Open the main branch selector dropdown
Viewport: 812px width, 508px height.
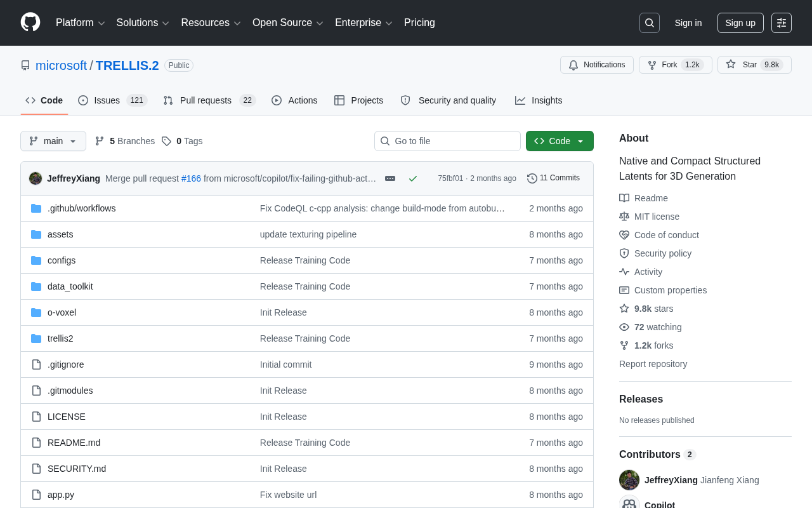tap(53, 141)
